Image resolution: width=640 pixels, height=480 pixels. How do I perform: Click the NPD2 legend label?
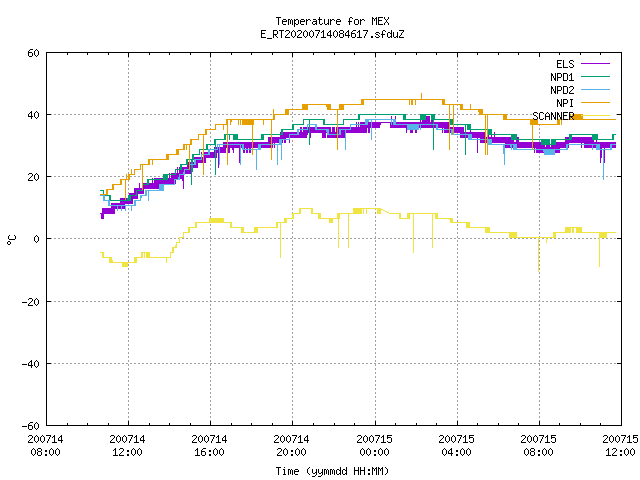[562, 90]
